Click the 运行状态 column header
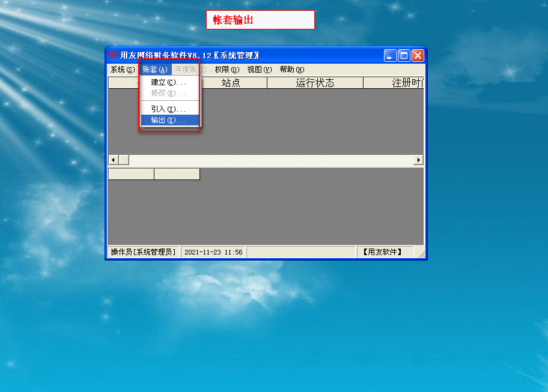This screenshot has width=548, height=392. [x=315, y=83]
